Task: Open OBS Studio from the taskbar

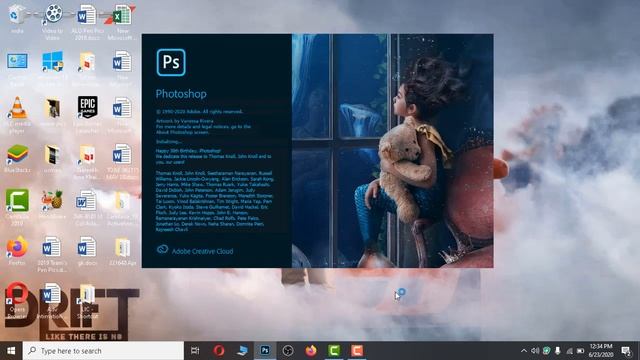Action: click(x=288, y=350)
